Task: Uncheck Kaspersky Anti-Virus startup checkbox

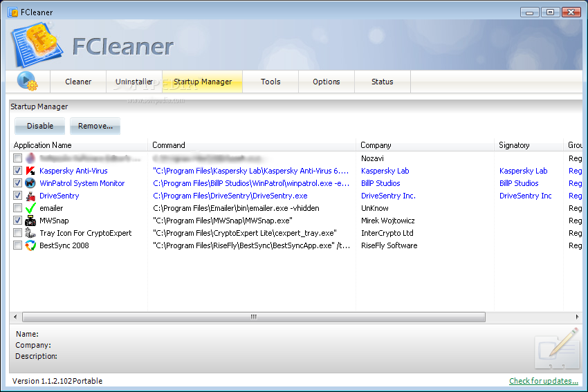Action: (17, 171)
